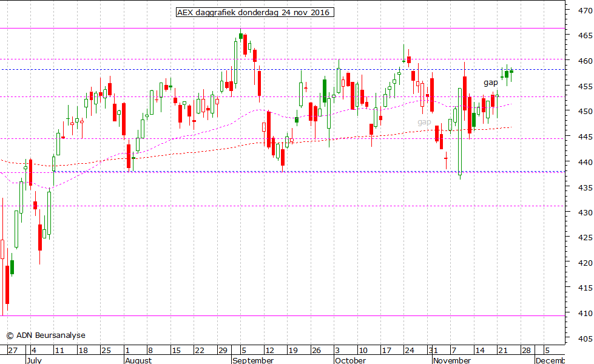Click the date label '28' on the time axis
Screen dimensions: 594x364
(526, 350)
